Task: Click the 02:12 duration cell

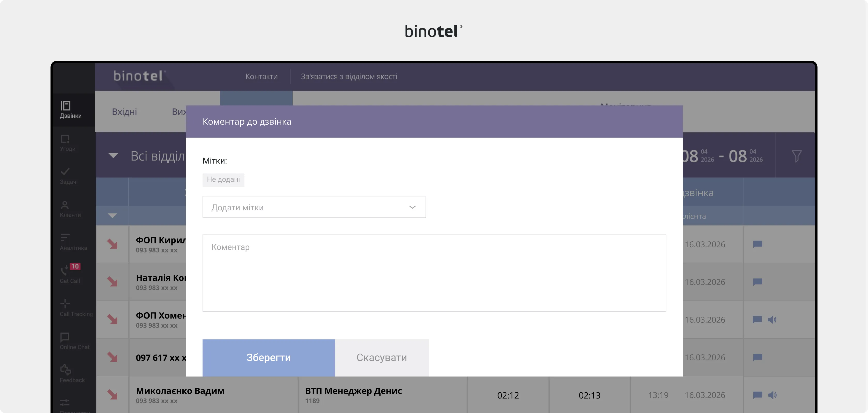Action: 508,395
